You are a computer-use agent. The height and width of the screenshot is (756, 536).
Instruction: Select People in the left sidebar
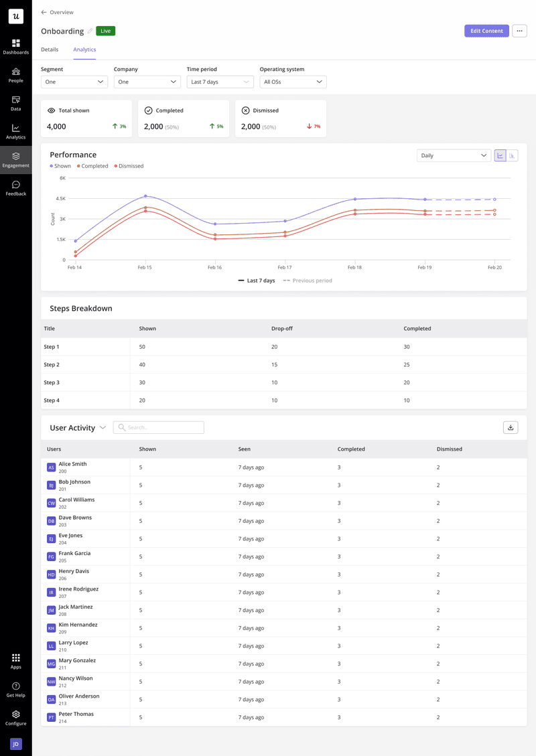15,76
